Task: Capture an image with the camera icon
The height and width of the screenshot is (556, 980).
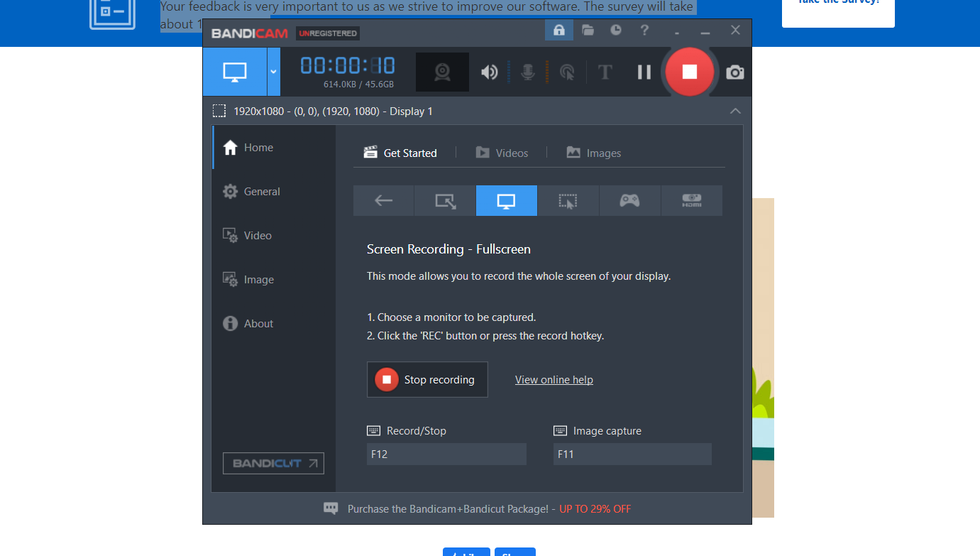Action: [x=735, y=72]
